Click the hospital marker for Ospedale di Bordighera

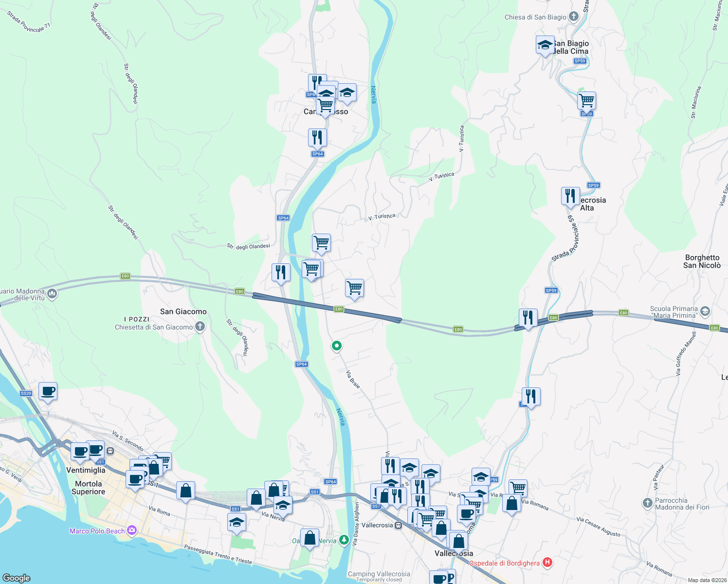pyautogui.click(x=548, y=563)
